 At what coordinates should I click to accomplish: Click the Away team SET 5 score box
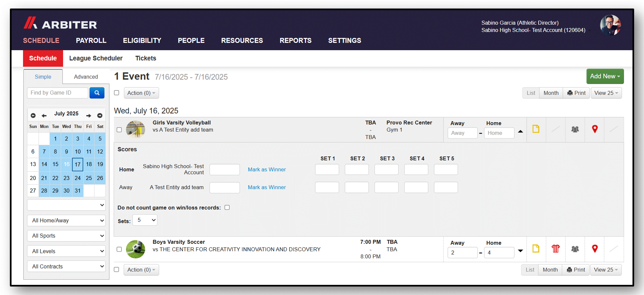click(x=446, y=187)
